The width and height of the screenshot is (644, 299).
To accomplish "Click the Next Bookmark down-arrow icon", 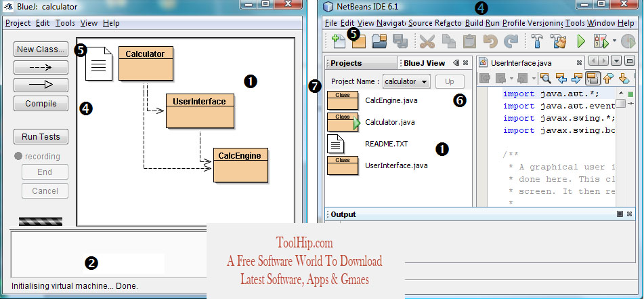I will pos(624,78).
